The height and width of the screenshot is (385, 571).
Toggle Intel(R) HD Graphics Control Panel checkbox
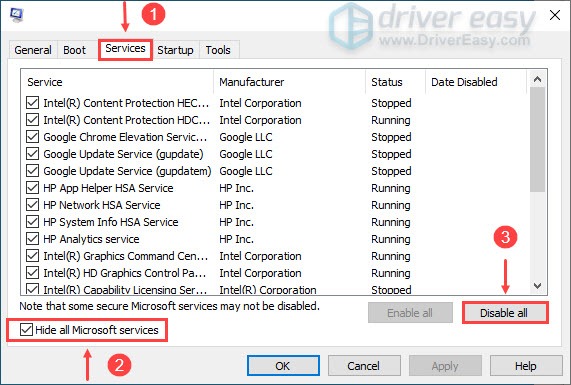coord(32,273)
